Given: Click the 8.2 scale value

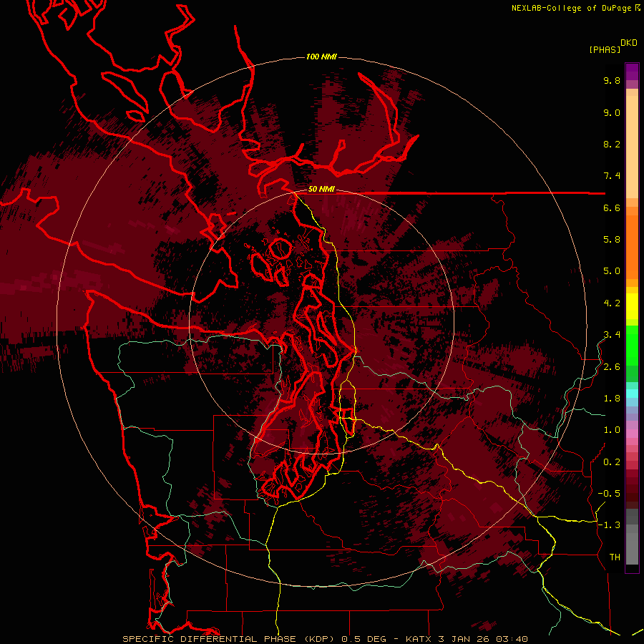Looking at the screenshot, I should [612, 144].
